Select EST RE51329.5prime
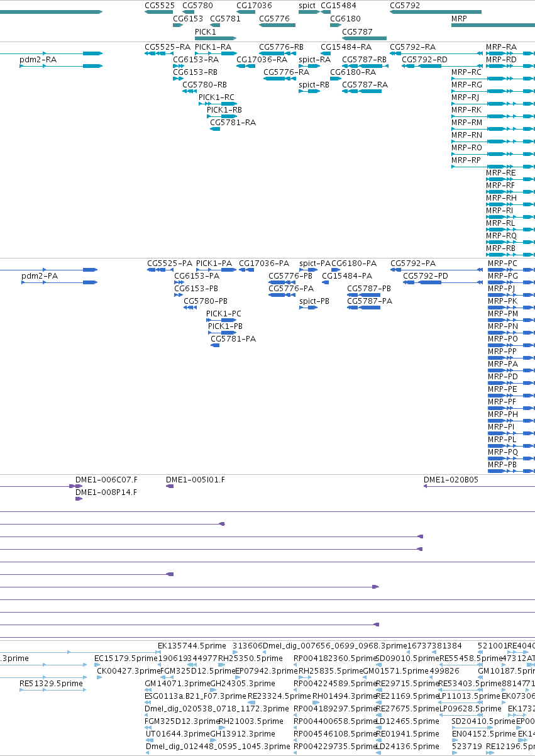Screen dimensions: 535x756 coord(51,684)
